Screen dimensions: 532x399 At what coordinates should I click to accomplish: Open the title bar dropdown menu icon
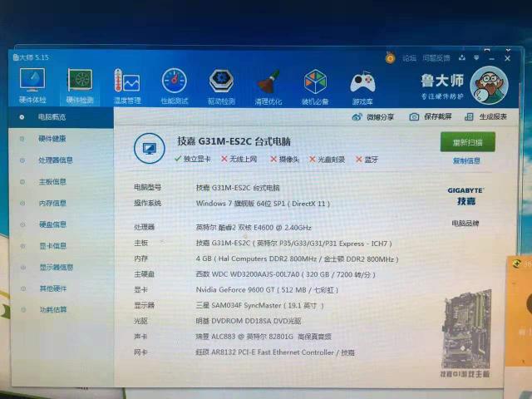point(476,58)
